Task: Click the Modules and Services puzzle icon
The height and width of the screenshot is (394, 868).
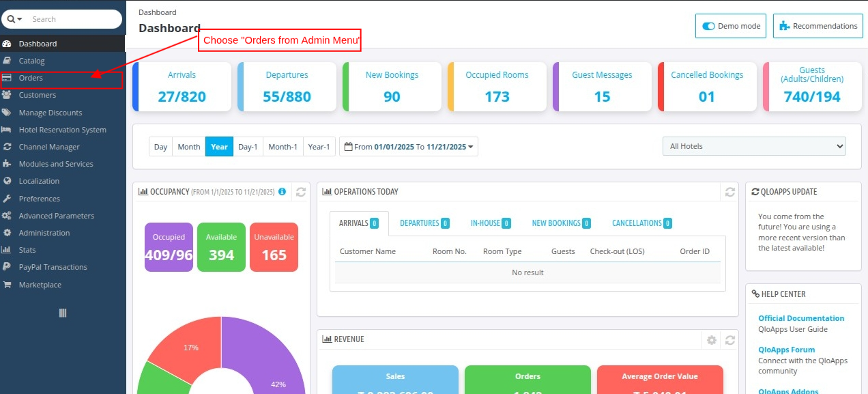Action: click(7, 164)
